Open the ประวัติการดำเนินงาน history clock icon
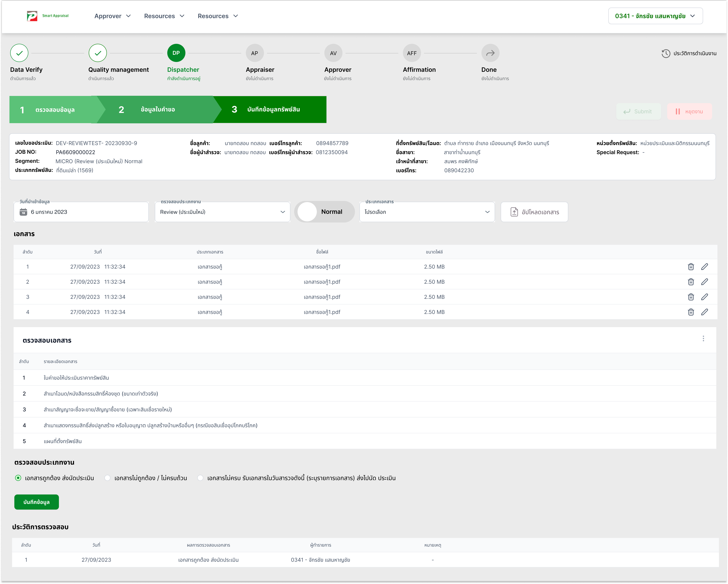The image size is (728, 584). click(666, 53)
